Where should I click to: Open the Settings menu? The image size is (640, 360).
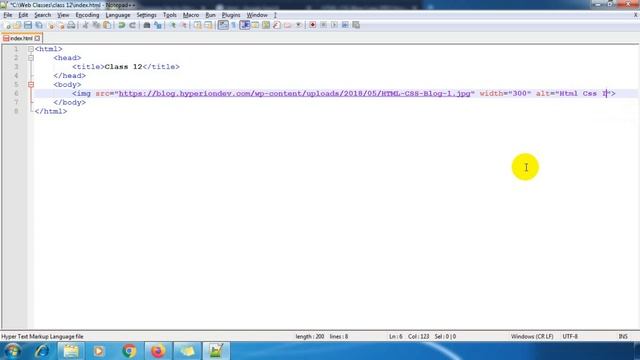tap(146, 15)
